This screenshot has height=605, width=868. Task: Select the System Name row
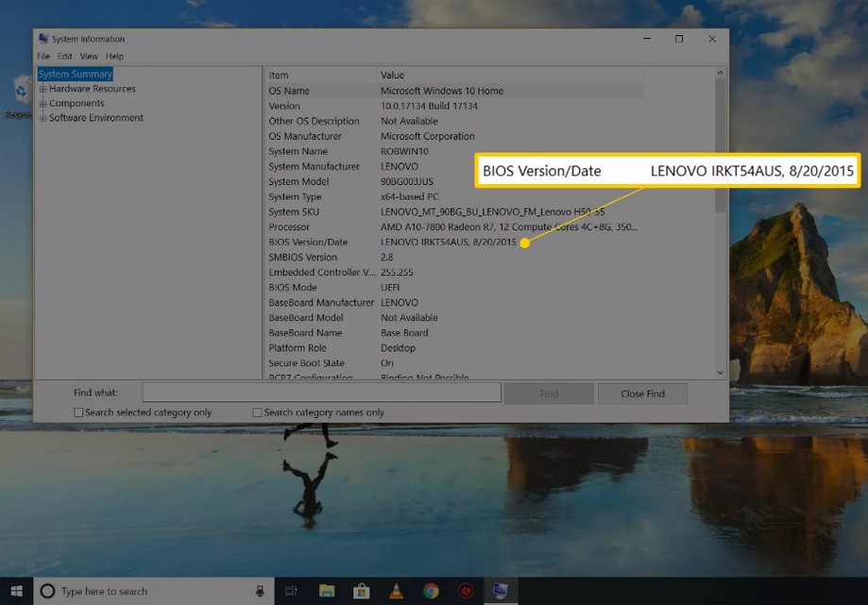pyautogui.click(x=454, y=152)
